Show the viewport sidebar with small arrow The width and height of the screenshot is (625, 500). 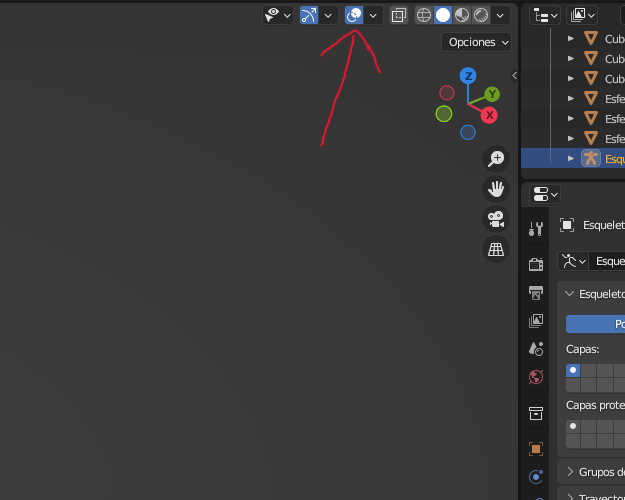(x=514, y=75)
